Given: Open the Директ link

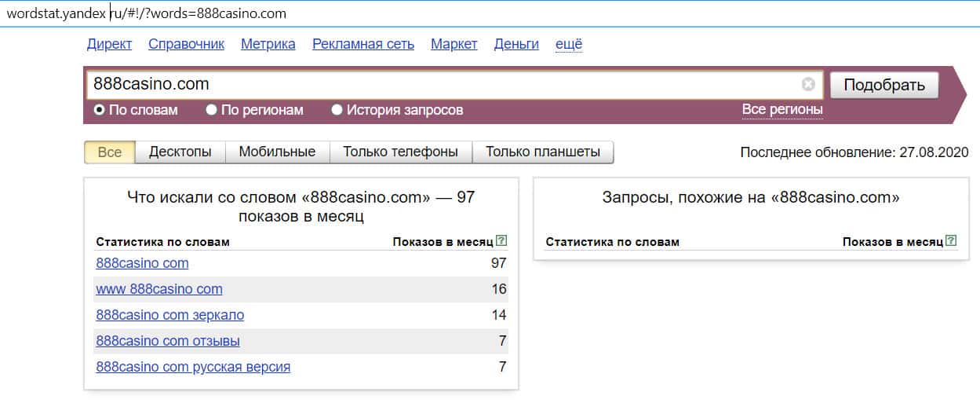Looking at the screenshot, I should click(109, 44).
